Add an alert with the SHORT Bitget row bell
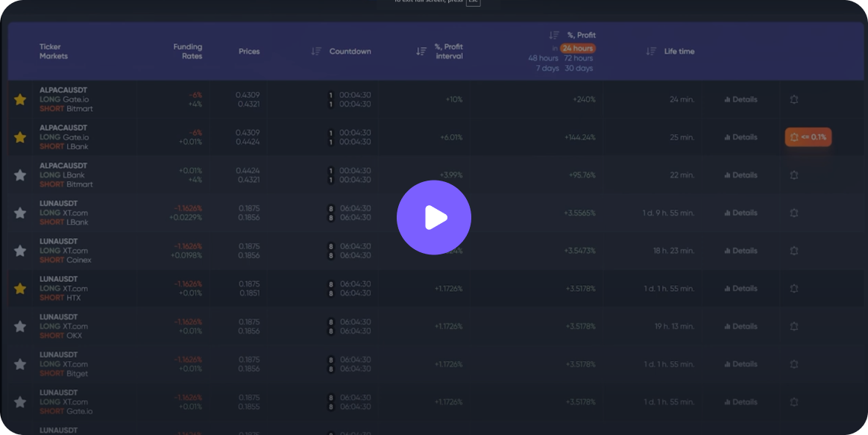Viewport: 868px width, 435px height. pyautogui.click(x=794, y=364)
